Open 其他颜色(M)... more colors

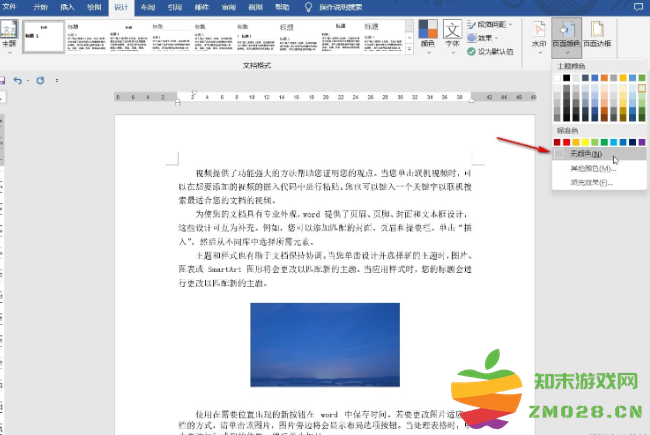tap(599, 168)
